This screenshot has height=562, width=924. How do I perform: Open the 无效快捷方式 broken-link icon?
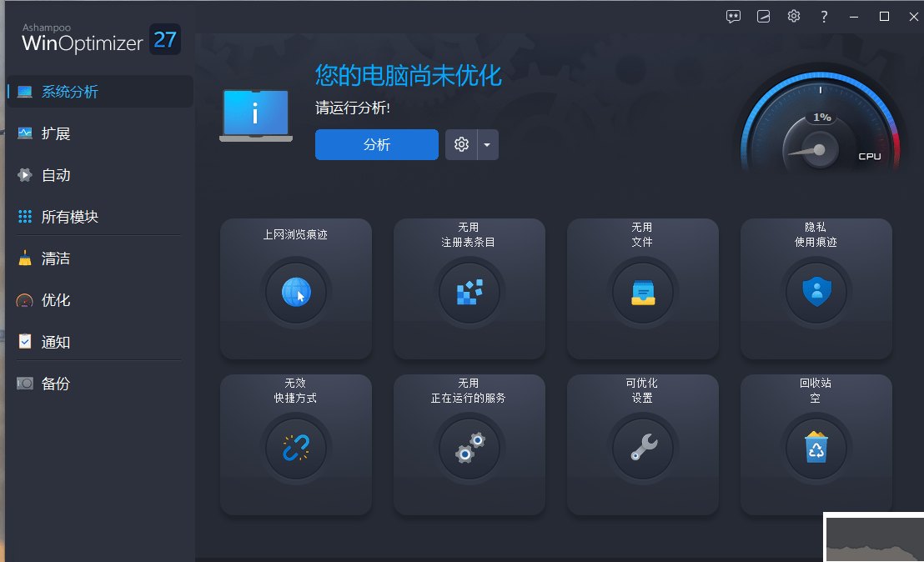pyautogui.click(x=296, y=448)
